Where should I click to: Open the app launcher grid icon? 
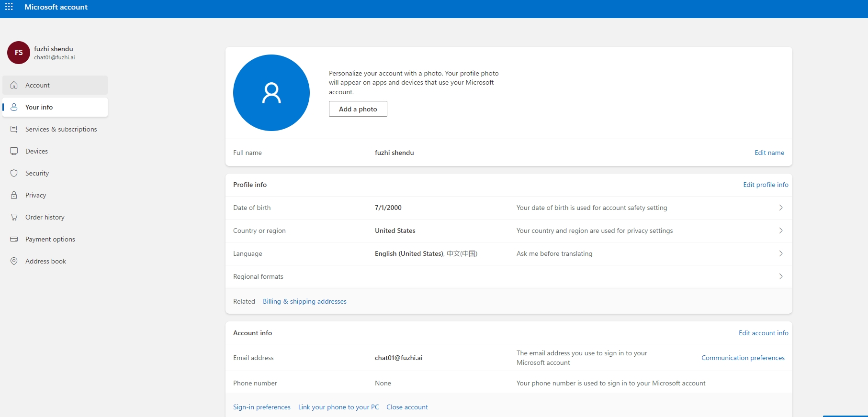(9, 7)
